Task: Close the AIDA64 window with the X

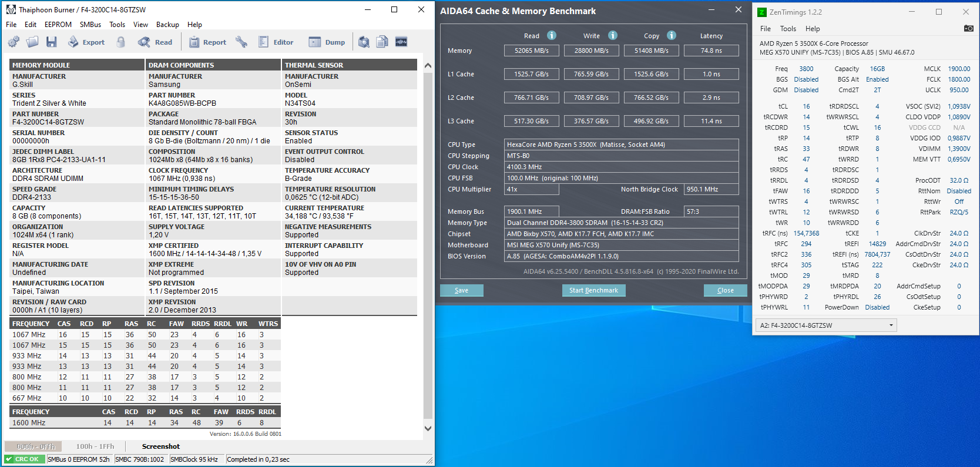Action: 739,9
